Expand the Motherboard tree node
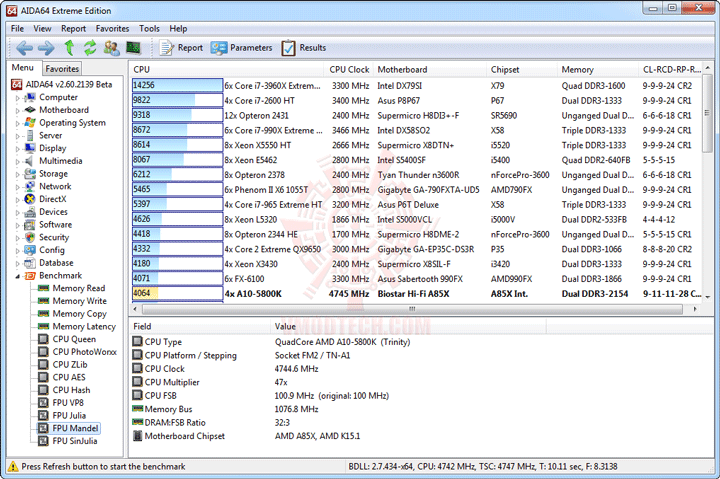The height and width of the screenshot is (479, 720). pos(17,111)
